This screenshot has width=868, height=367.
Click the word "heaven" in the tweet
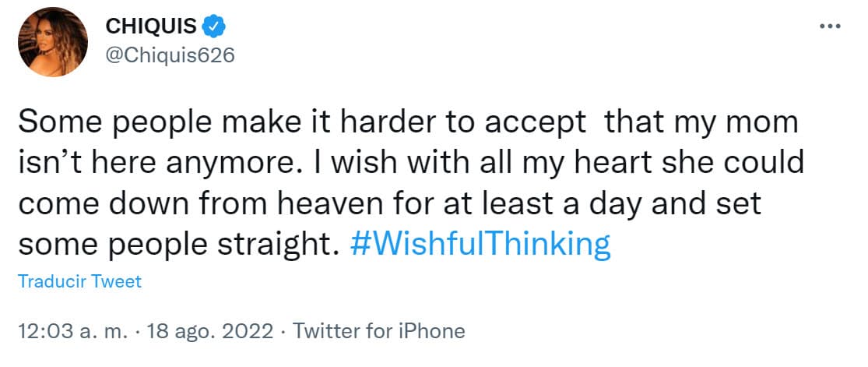tap(352, 204)
